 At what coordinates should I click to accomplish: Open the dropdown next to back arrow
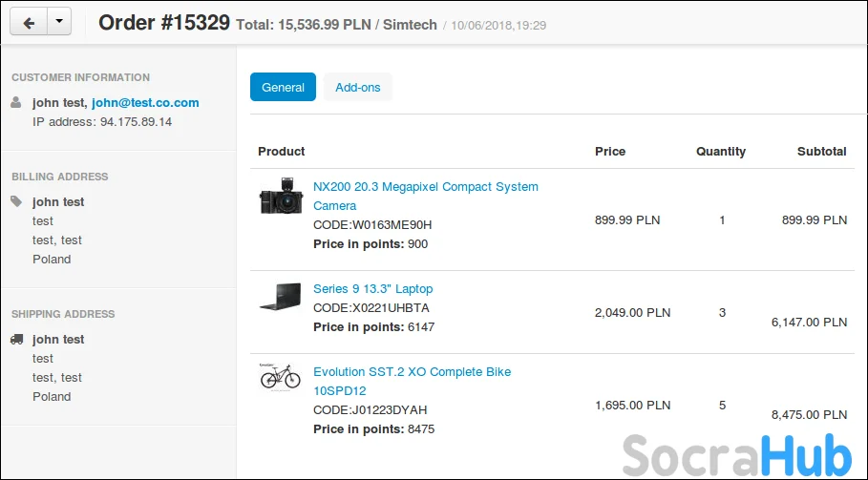point(59,22)
